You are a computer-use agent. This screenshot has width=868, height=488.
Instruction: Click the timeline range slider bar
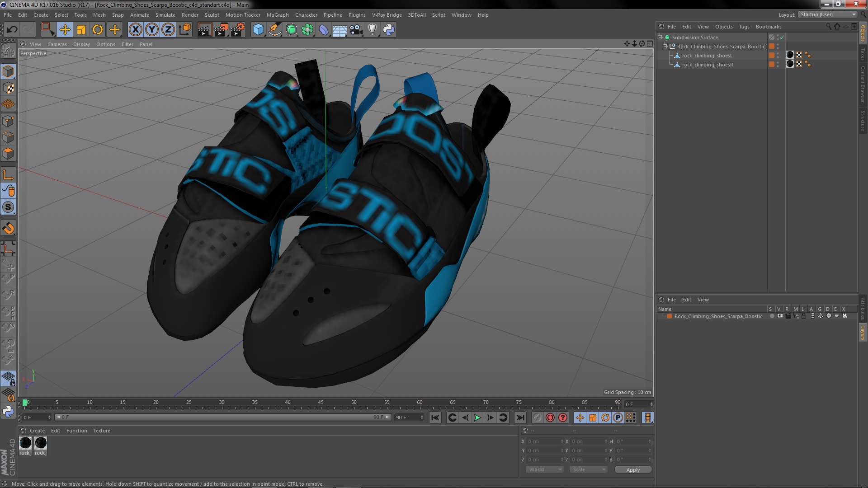click(x=222, y=418)
